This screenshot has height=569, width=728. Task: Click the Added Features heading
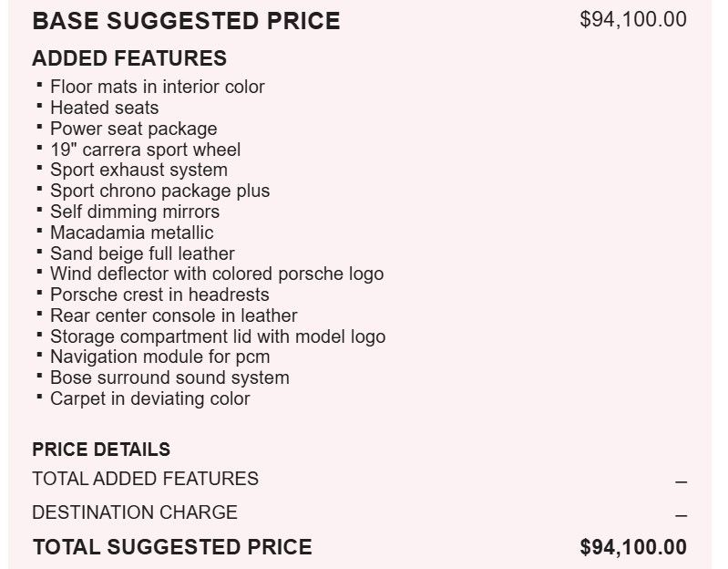point(129,58)
